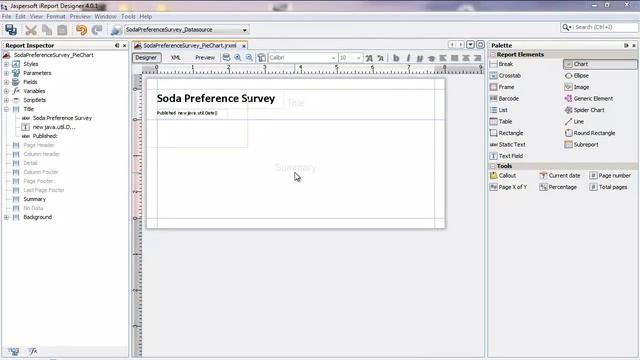Click the show opened documents list arrow

pyautogui.click(x=470, y=44)
